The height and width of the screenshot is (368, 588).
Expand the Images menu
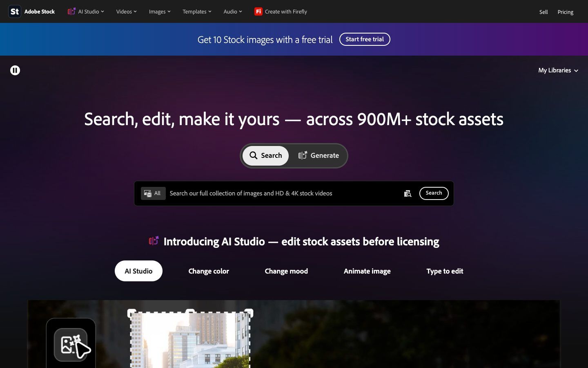pyautogui.click(x=160, y=11)
